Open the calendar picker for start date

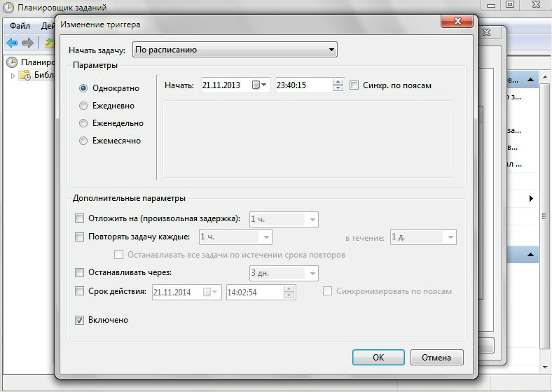pos(260,85)
